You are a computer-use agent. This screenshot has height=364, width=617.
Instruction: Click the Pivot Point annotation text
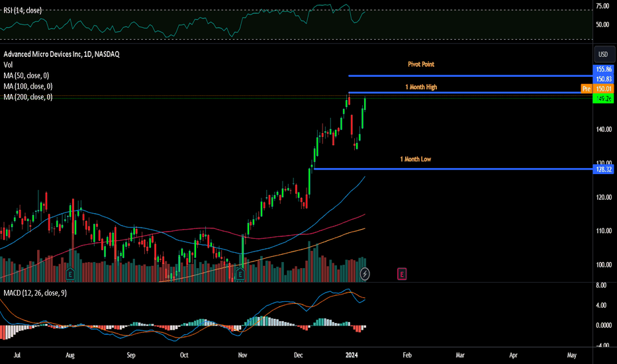[x=421, y=64]
